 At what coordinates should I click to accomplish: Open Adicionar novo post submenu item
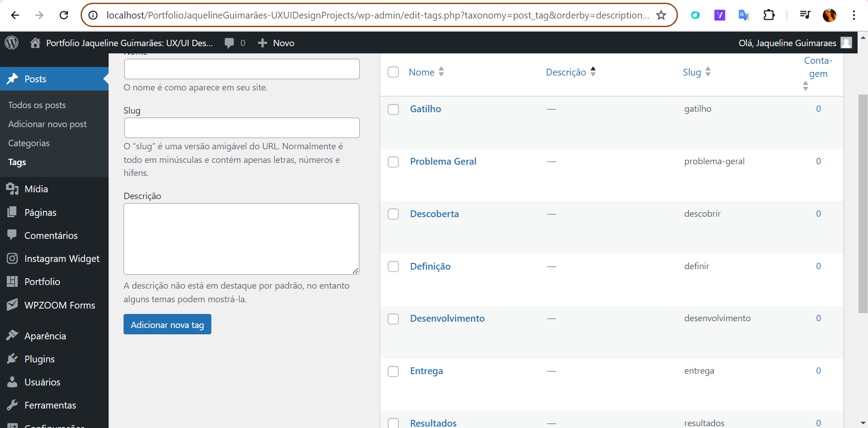(48, 124)
